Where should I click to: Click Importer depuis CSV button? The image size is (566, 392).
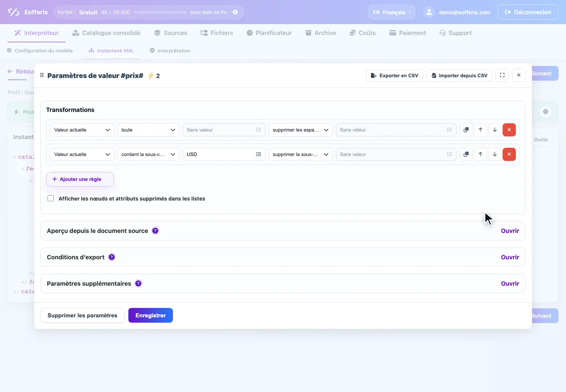(x=459, y=75)
